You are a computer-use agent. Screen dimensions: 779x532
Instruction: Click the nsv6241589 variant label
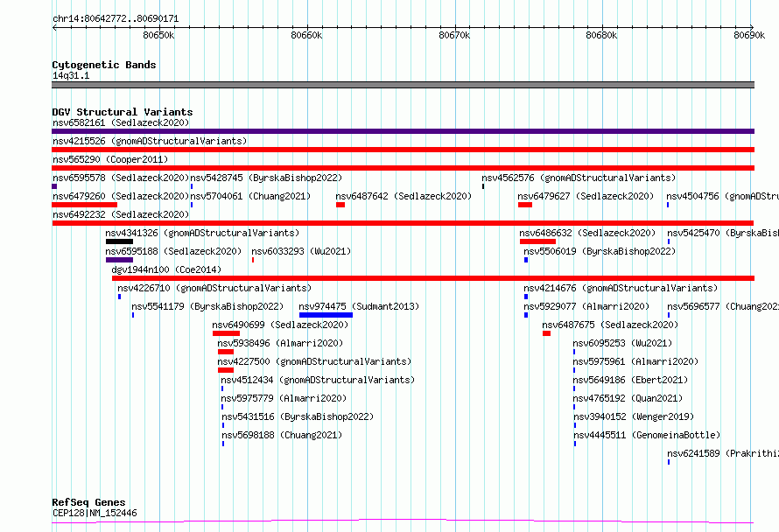click(x=722, y=453)
